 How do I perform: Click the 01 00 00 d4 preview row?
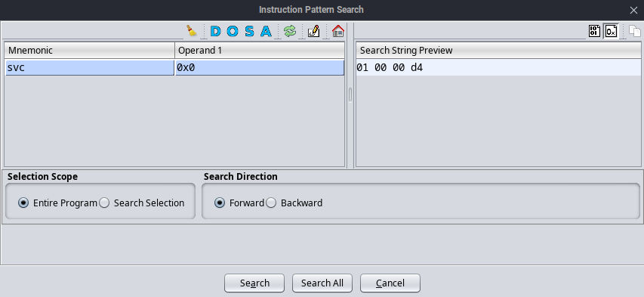point(498,67)
